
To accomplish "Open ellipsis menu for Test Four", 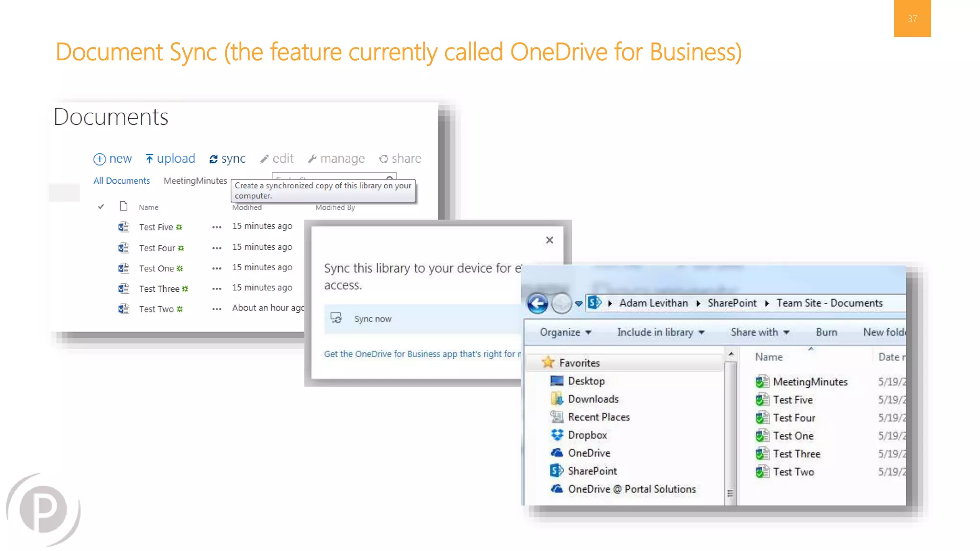I will pyautogui.click(x=217, y=248).
